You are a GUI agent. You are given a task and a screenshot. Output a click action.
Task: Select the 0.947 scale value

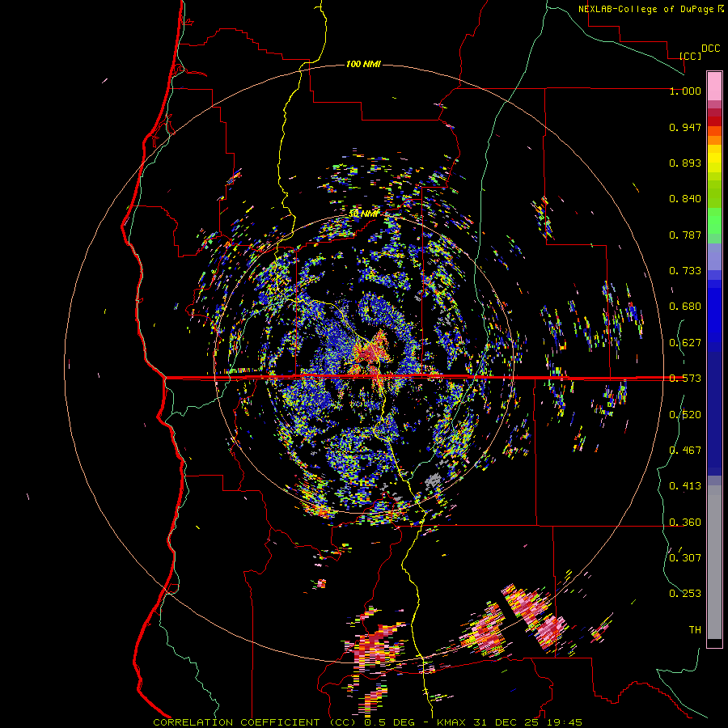[685, 127]
